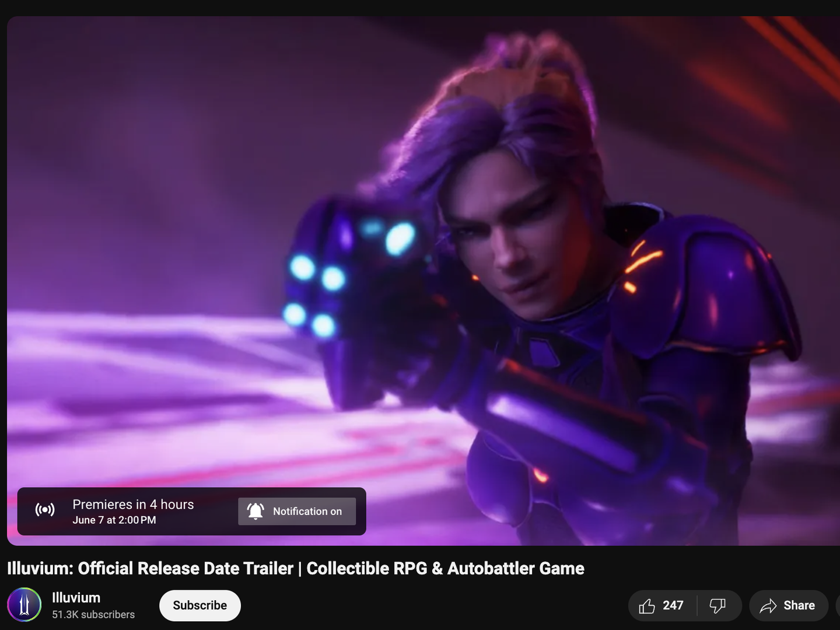The height and width of the screenshot is (630, 840).
Task: Subscribe to the Illuvium channel
Action: click(x=200, y=605)
